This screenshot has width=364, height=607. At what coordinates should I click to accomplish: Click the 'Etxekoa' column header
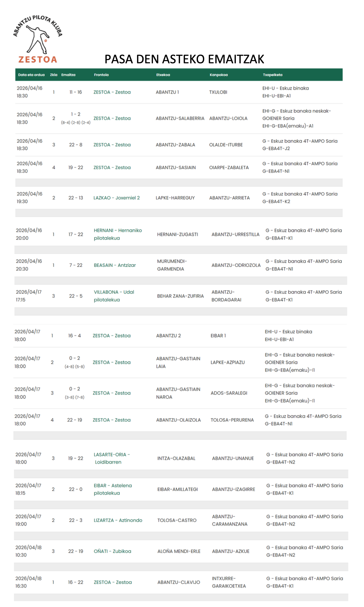point(163,75)
